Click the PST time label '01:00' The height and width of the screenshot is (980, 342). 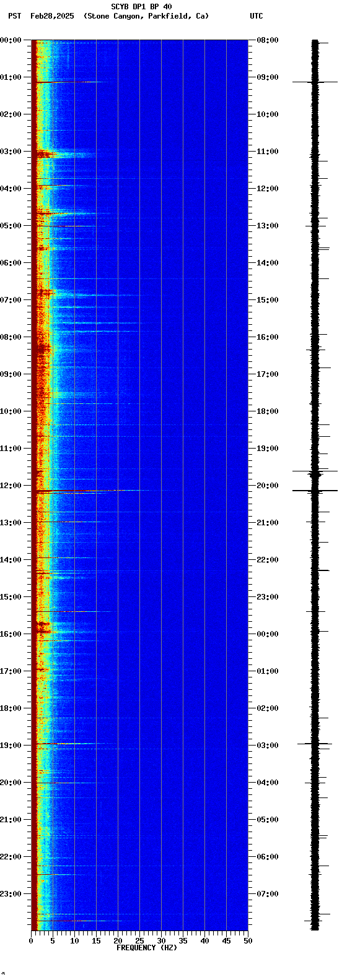click(x=11, y=77)
